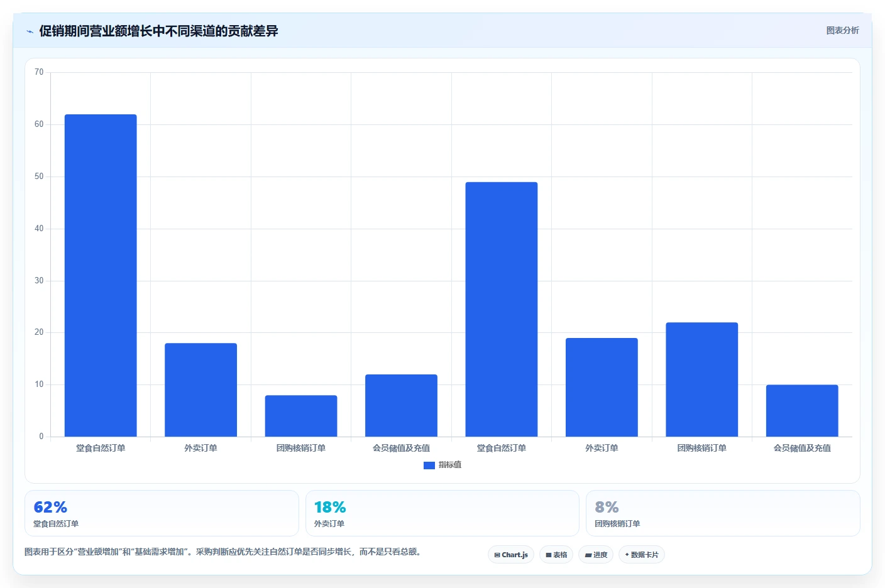This screenshot has width=885, height=588.
Task: Click the y-axis label 0
Action: click(41, 437)
